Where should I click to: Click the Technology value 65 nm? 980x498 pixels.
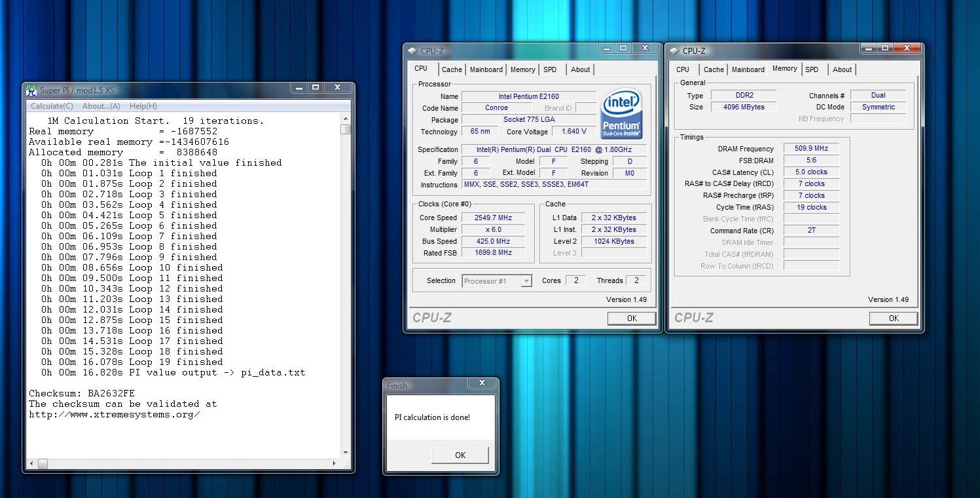[482, 132]
